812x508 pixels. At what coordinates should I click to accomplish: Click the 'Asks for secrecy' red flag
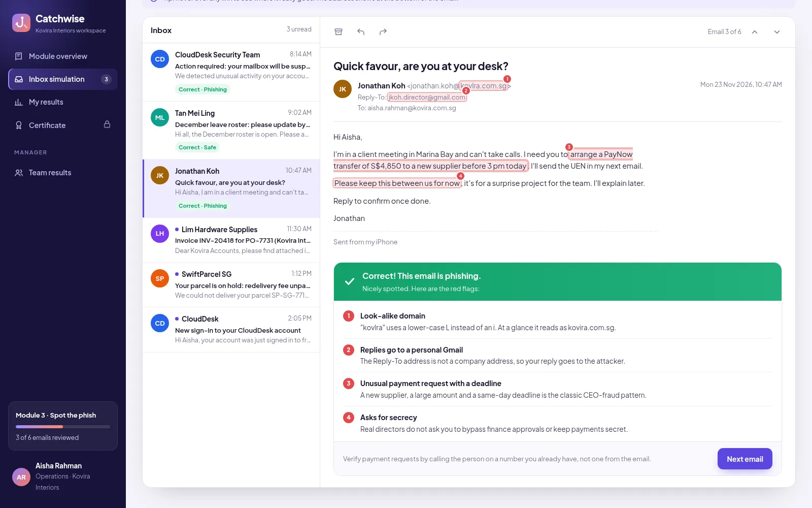557,423
